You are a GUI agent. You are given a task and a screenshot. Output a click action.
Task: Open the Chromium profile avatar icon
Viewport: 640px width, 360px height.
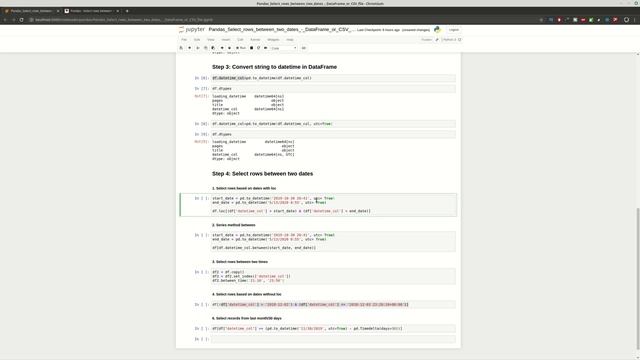click(626, 20)
